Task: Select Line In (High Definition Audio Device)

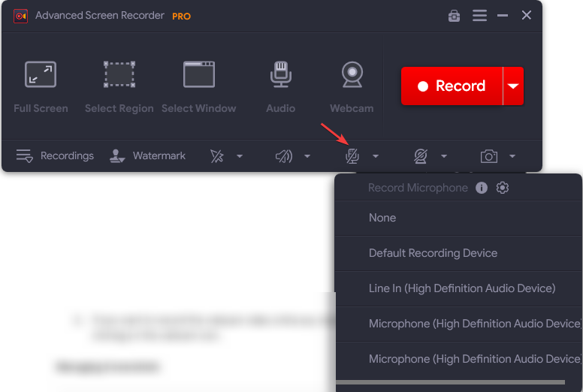Action: coord(462,288)
